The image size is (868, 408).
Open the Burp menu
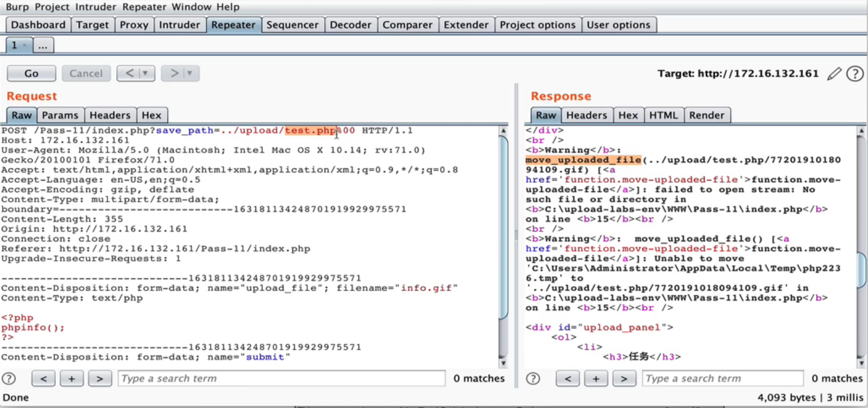17,7
